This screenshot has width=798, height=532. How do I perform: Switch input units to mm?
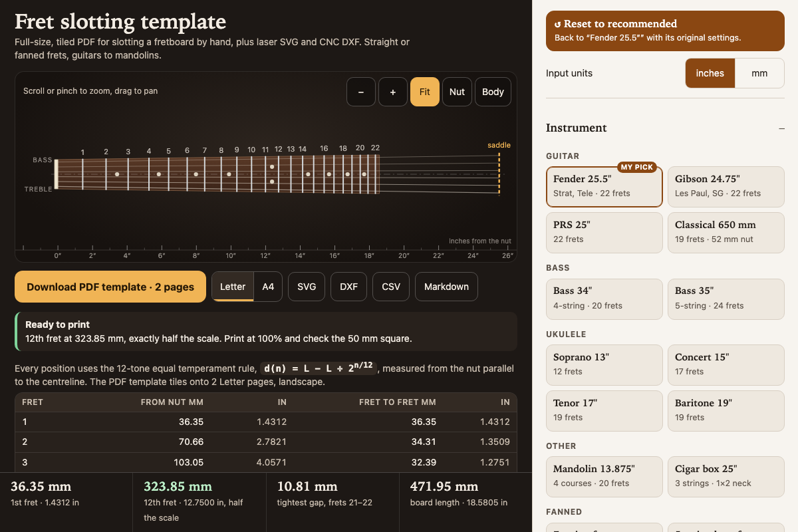759,73
